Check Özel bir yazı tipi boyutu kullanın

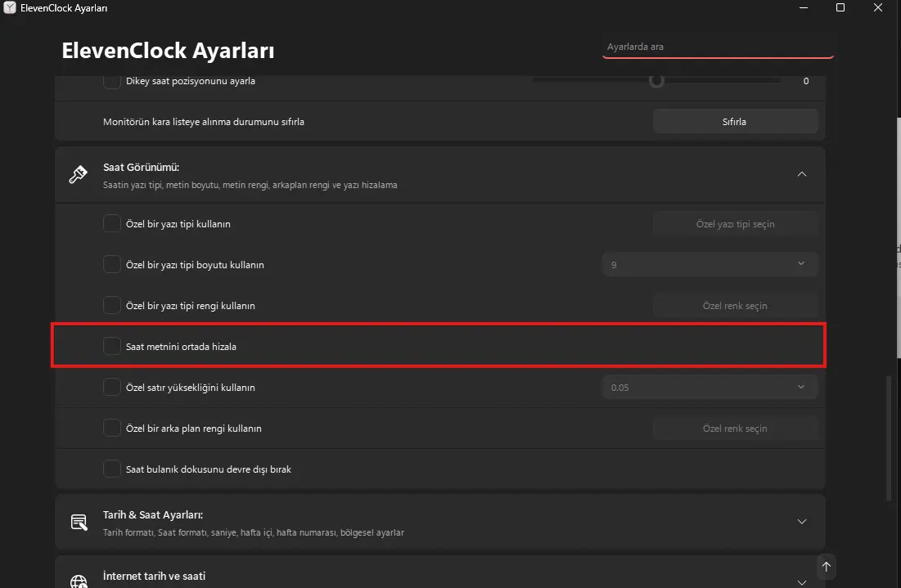(x=111, y=264)
